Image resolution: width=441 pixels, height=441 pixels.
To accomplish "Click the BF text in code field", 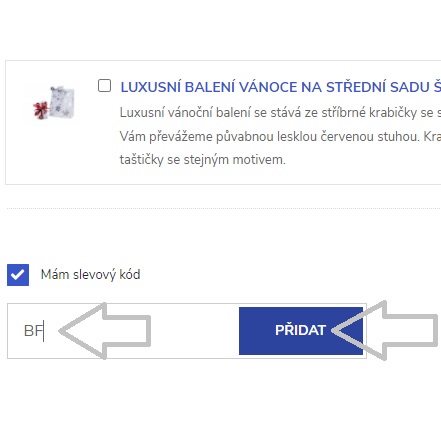I will tap(34, 331).
